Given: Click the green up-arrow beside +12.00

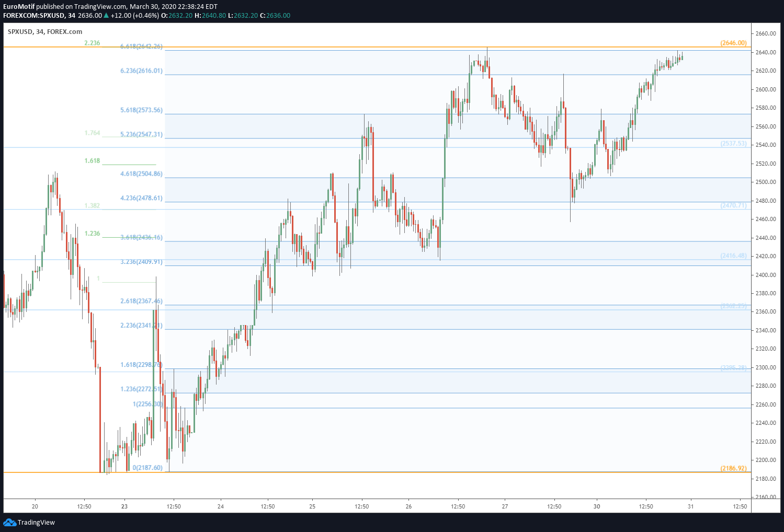Looking at the screenshot, I should (106, 16).
